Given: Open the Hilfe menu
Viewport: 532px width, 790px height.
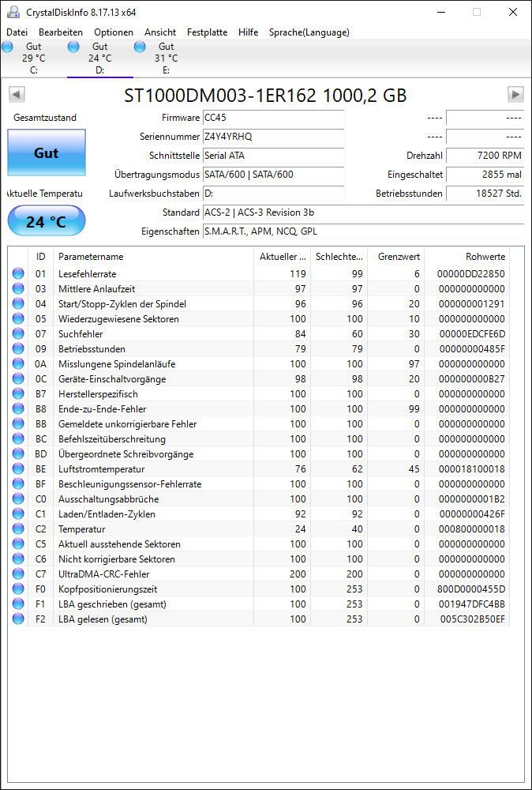Looking at the screenshot, I should point(248,32).
